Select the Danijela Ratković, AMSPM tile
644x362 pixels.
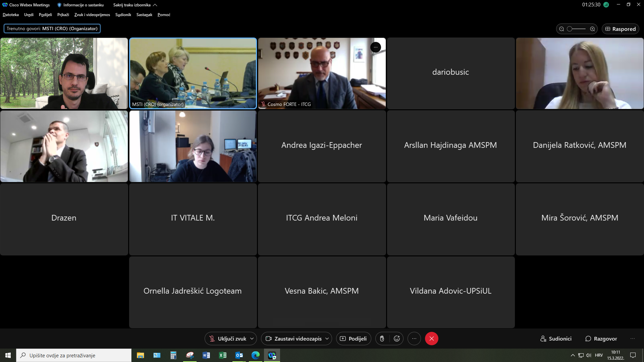580,146
